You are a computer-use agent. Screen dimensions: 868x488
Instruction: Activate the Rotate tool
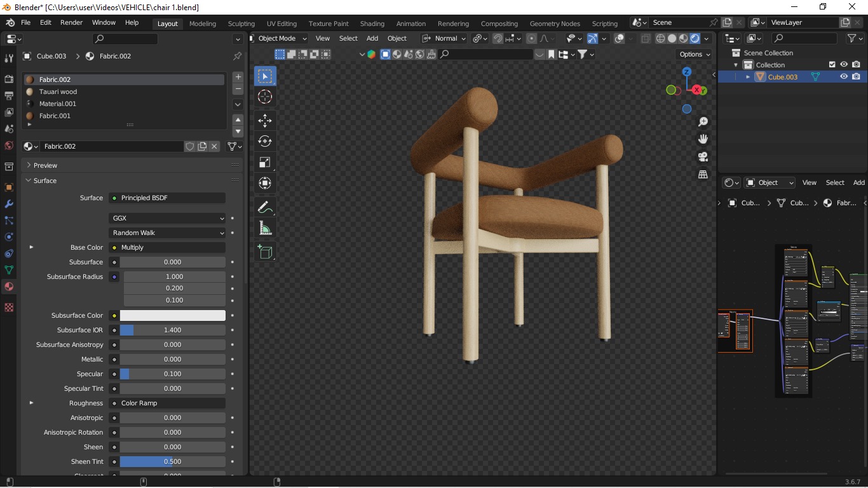(265, 141)
